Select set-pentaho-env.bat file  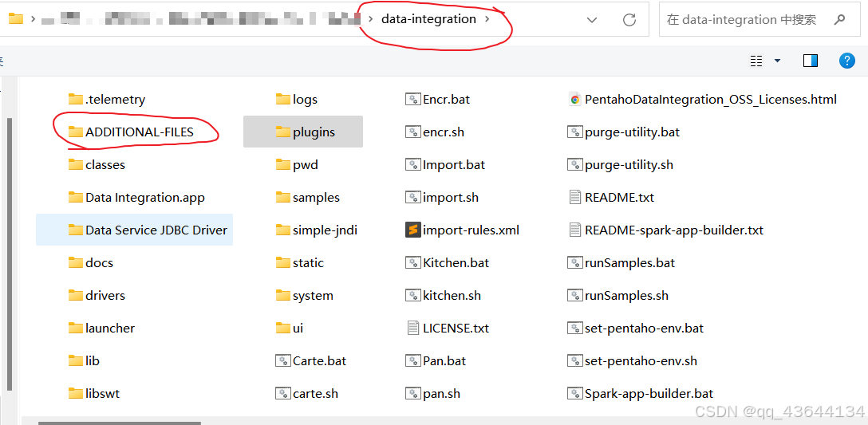click(636, 329)
